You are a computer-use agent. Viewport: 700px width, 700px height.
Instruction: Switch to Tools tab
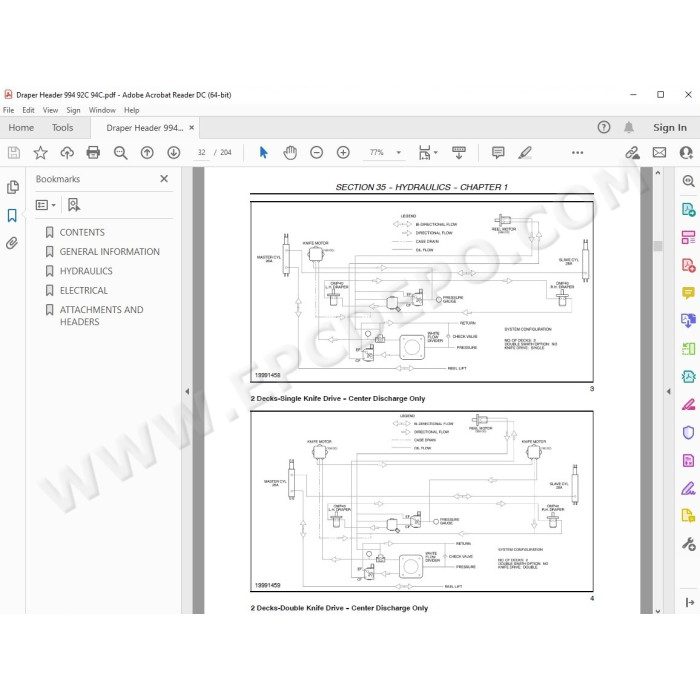[62, 128]
